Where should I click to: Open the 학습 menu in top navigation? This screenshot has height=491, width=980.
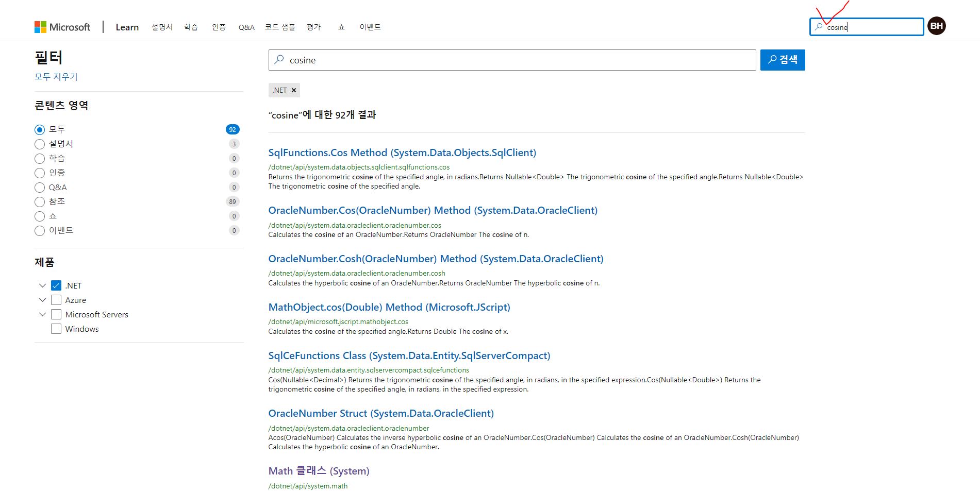[191, 27]
